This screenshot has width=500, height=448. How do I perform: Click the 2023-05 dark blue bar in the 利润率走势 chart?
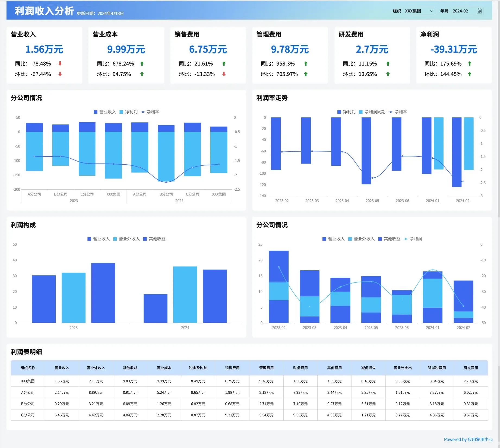(x=366, y=151)
